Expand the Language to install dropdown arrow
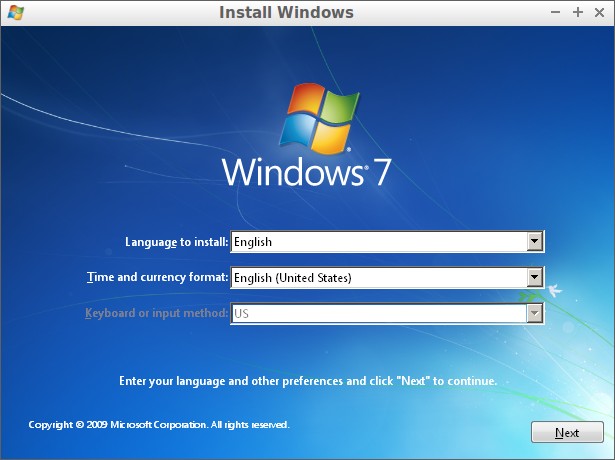 tap(535, 241)
